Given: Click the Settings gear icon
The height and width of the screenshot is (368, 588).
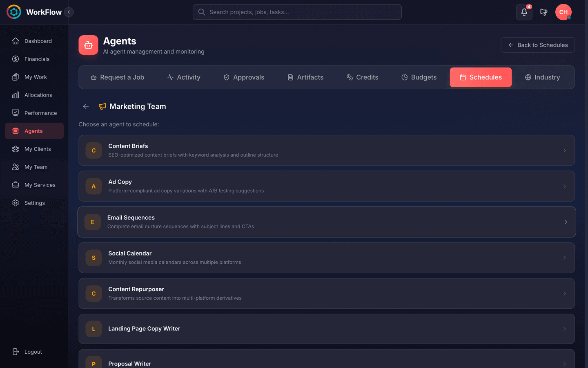Looking at the screenshot, I should click(16, 203).
